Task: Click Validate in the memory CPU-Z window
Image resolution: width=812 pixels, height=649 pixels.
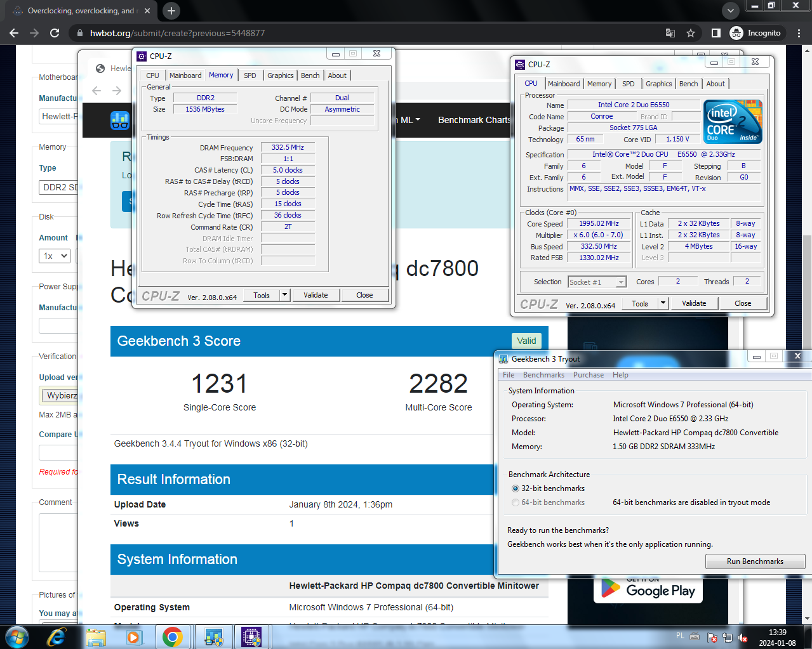Action: 316,295
